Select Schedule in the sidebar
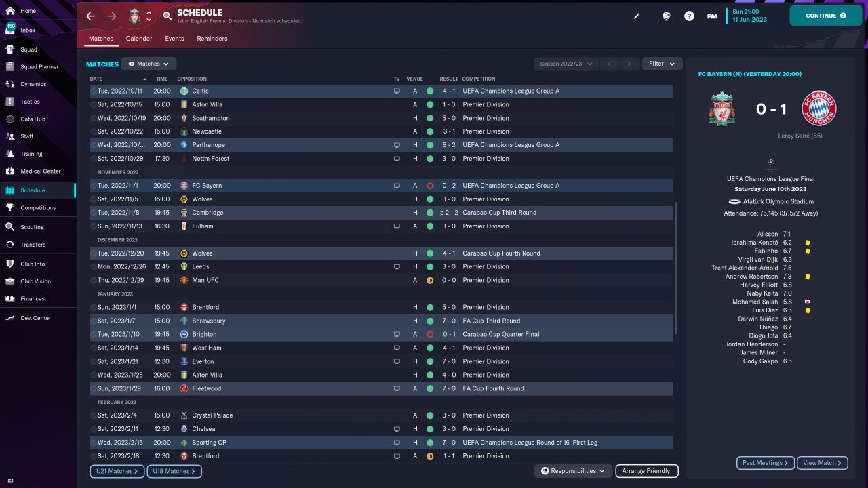Image resolution: width=868 pixels, height=488 pixels. click(x=37, y=190)
